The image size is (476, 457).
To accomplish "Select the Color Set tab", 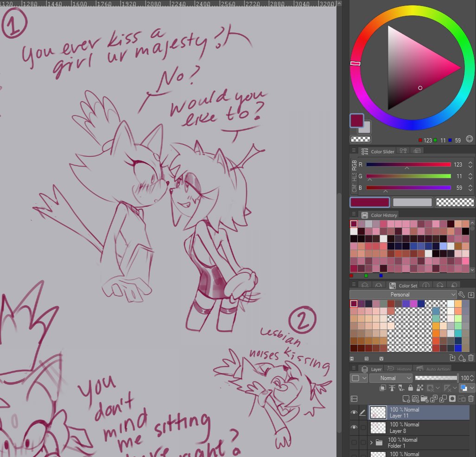I will 403,286.
